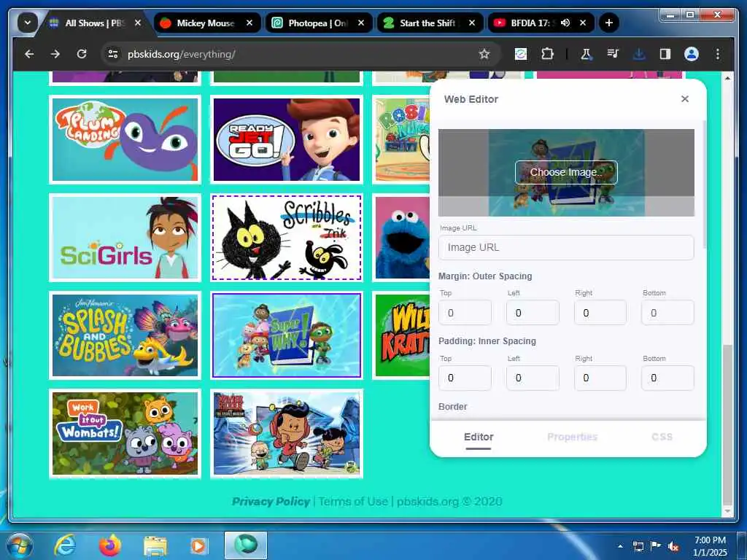Open the Windows Start menu

pyautogui.click(x=20, y=545)
